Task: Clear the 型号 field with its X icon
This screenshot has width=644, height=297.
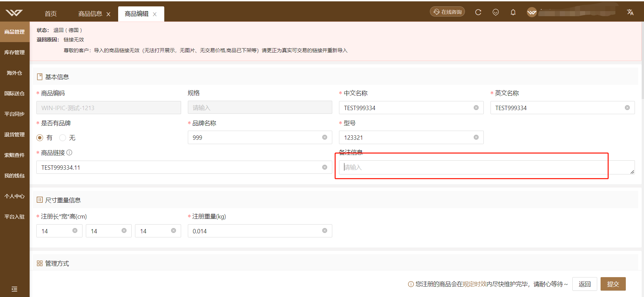Action: tap(476, 137)
